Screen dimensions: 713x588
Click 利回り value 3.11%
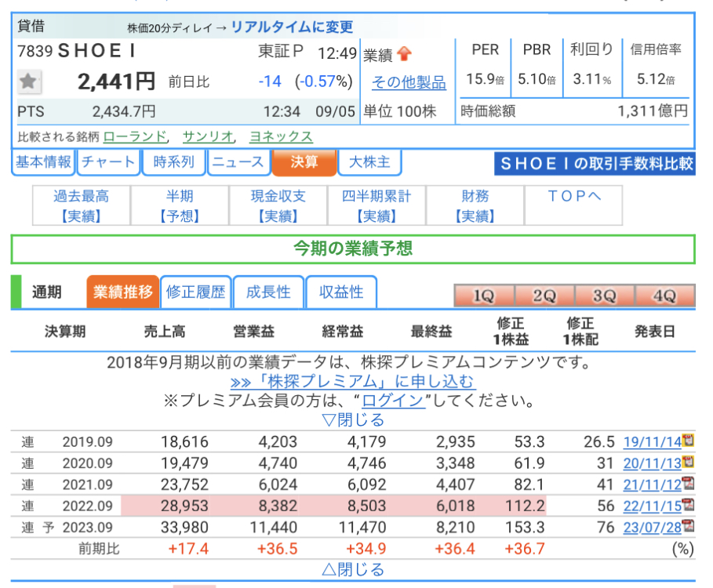coord(592,79)
